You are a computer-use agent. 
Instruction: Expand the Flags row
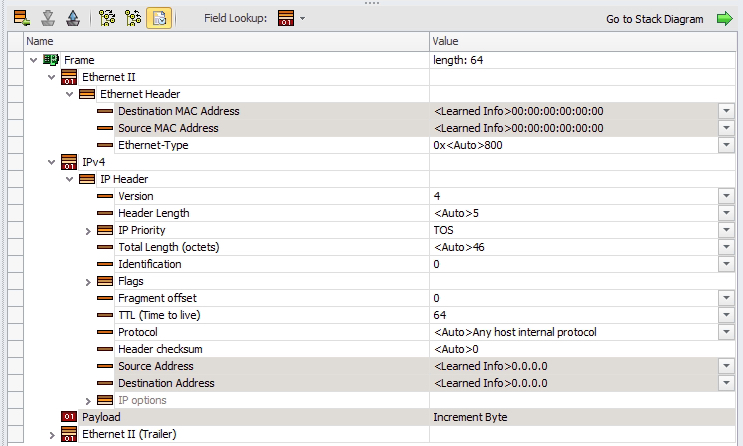point(88,281)
